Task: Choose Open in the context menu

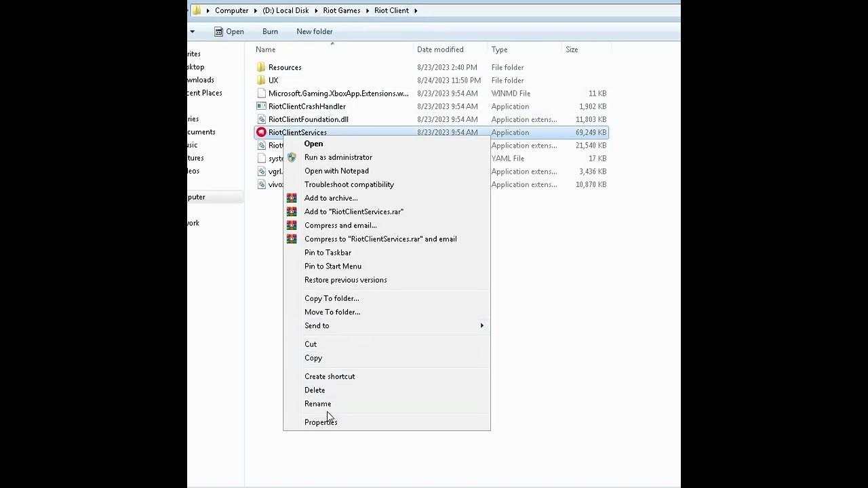Action: point(313,144)
